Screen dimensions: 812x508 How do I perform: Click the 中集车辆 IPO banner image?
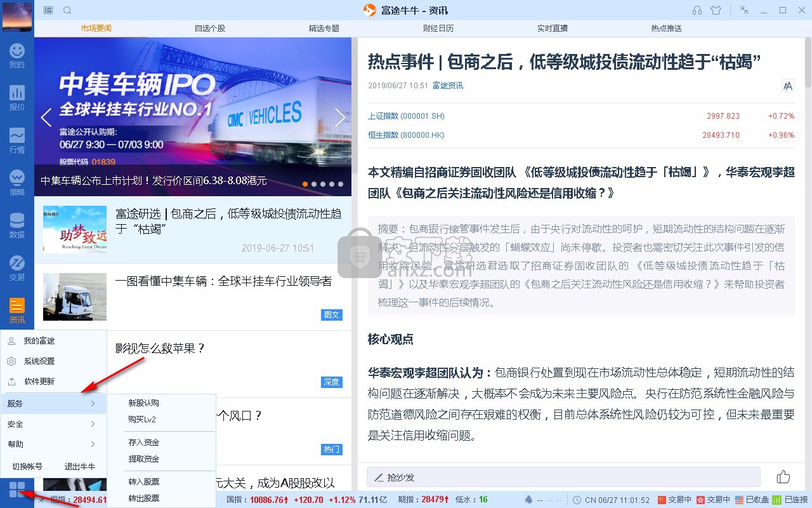[193, 117]
